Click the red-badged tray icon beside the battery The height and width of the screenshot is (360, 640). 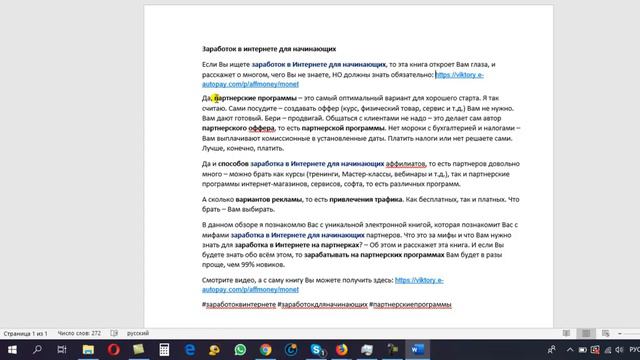click(595, 350)
